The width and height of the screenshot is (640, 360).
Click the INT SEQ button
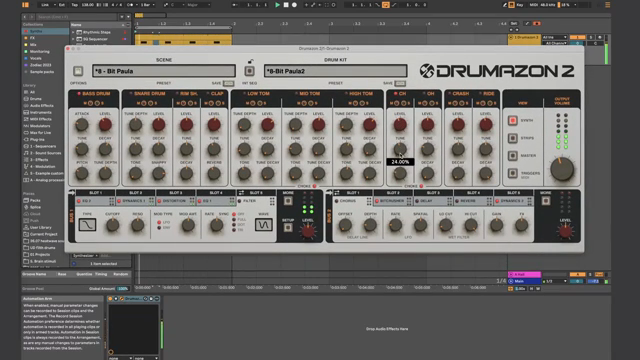click(249, 71)
